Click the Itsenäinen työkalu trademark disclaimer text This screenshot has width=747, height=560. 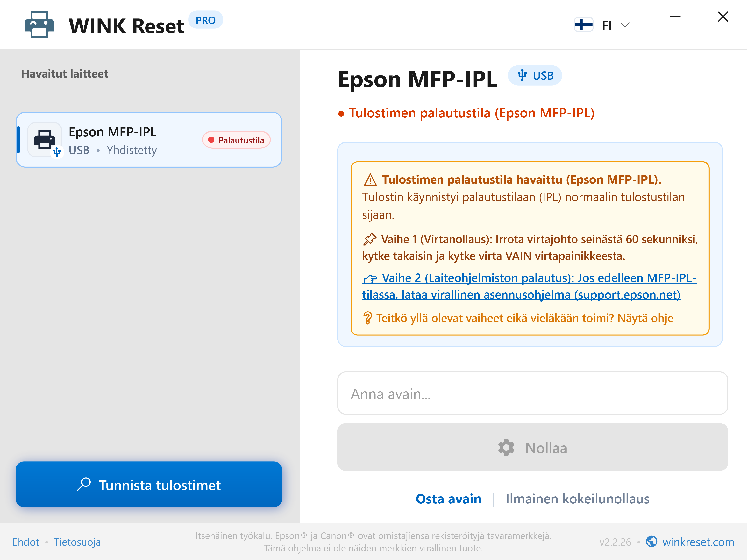coord(373,542)
